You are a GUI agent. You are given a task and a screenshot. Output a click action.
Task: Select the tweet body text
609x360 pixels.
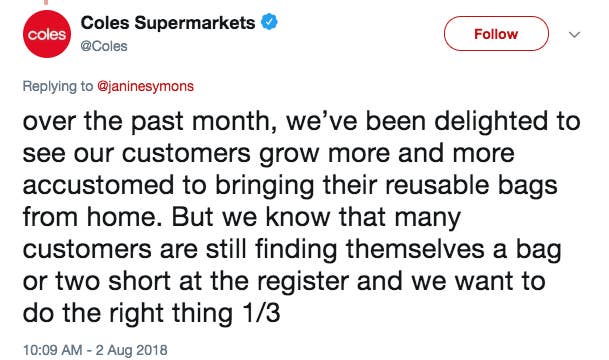tap(301, 217)
